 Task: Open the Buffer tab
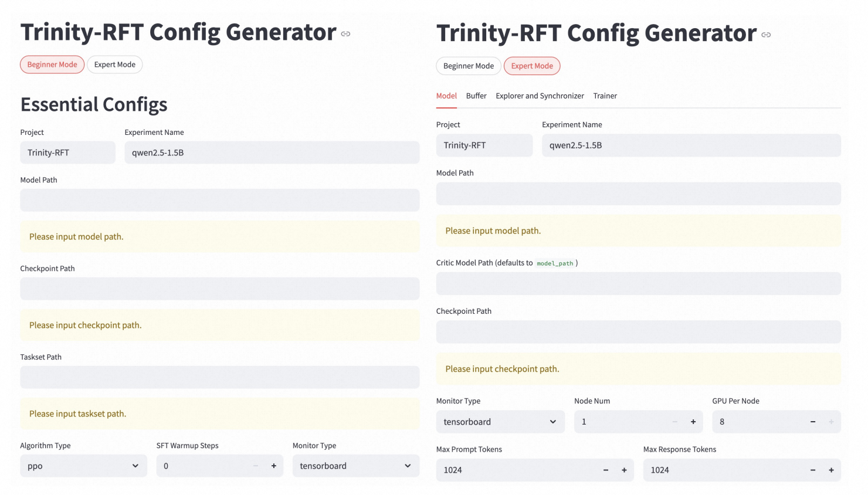click(476, 96)
